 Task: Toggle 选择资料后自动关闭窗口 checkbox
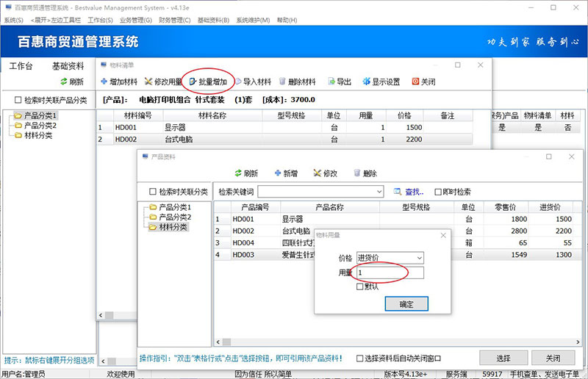point(359,358)
